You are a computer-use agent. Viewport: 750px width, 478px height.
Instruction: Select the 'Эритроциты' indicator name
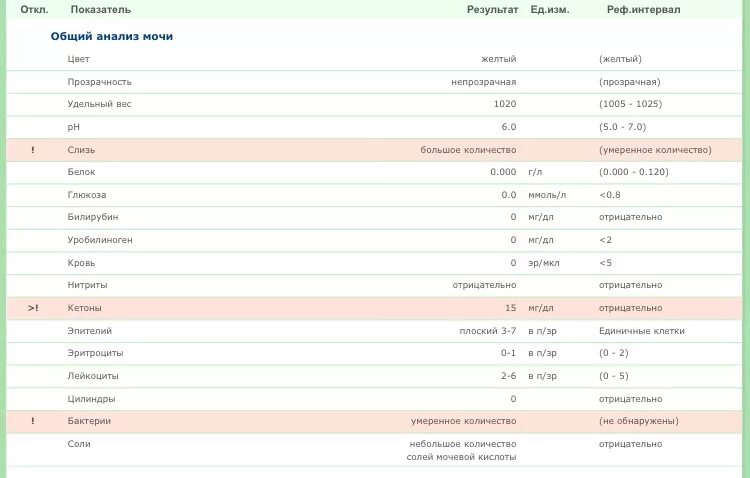tap(95, 353)
